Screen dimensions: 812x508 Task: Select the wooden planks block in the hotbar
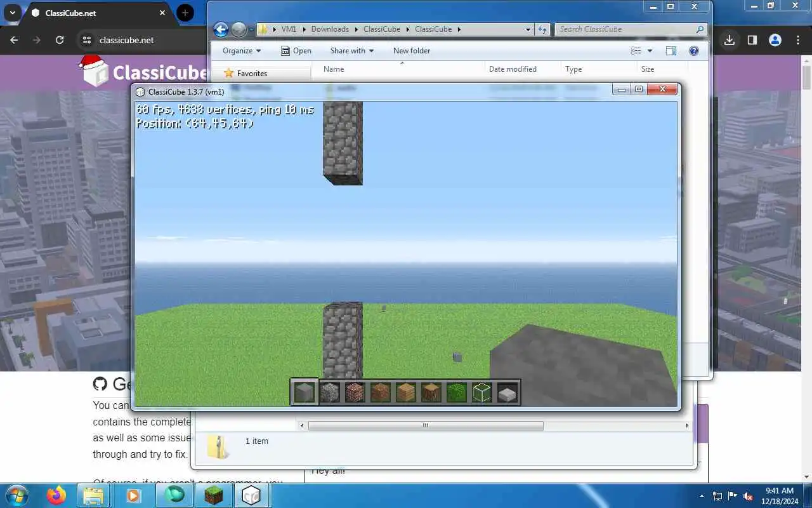click(x=406, y=392)
